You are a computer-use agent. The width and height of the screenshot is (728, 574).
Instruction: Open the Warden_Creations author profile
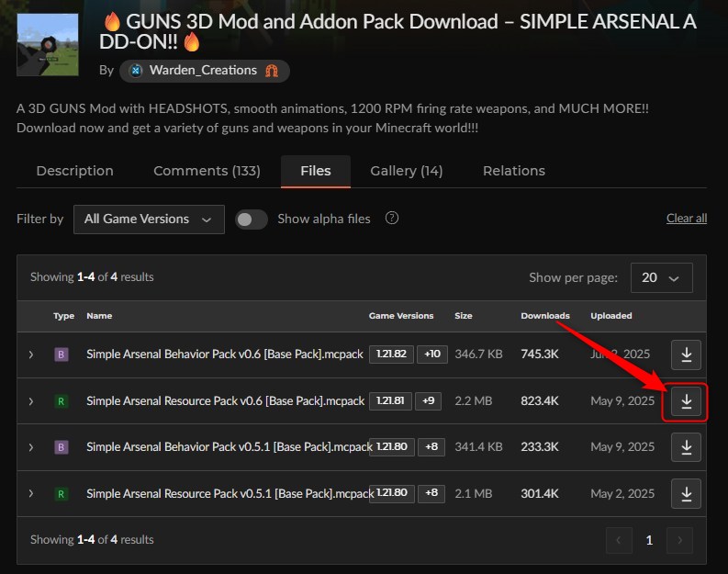pyautogui.click(x=203, y=71)
